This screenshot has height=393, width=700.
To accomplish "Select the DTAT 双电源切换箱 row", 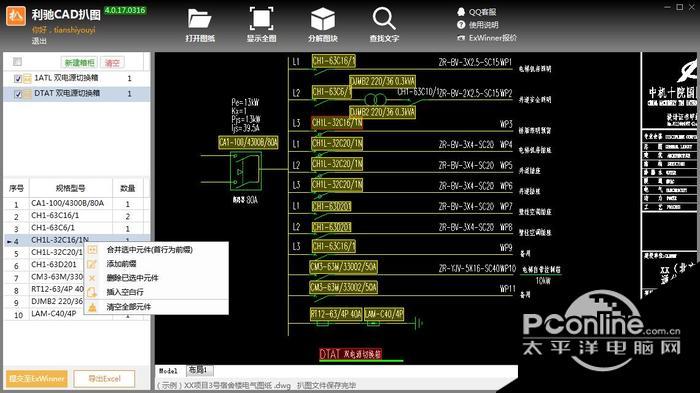I will 77,94.
